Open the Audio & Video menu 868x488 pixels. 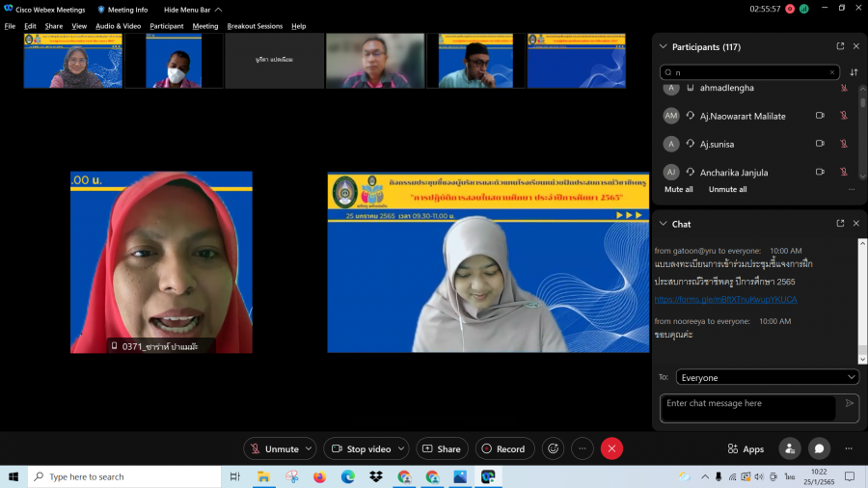point(118,26)
